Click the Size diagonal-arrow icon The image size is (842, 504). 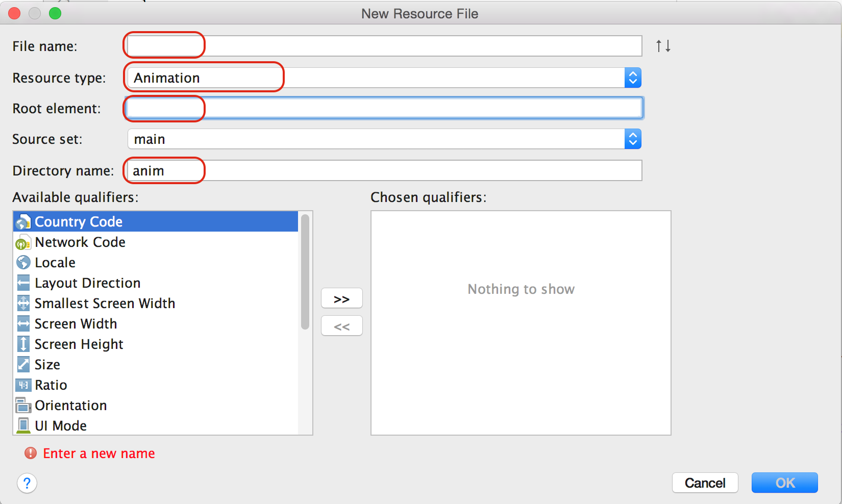click(x=23, y=364)
